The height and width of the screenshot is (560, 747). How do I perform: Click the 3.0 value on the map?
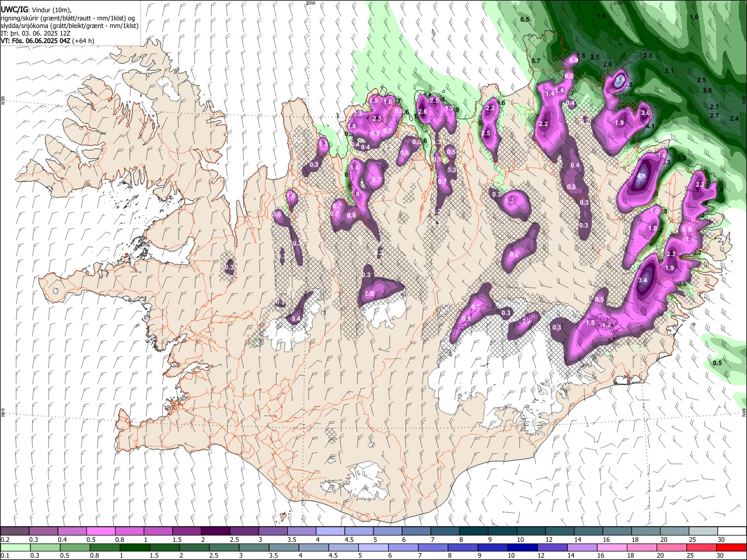point(645,113)
